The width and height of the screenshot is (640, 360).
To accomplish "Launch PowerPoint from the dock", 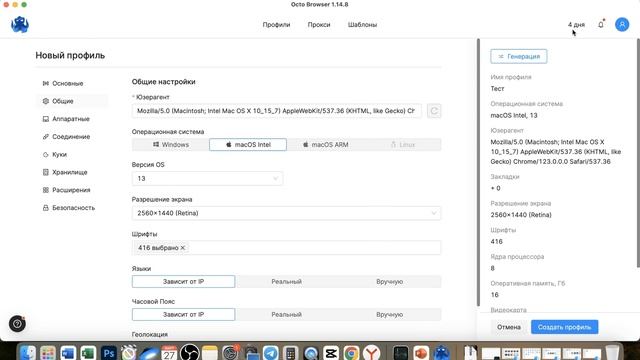I will (x=421, y=353).
